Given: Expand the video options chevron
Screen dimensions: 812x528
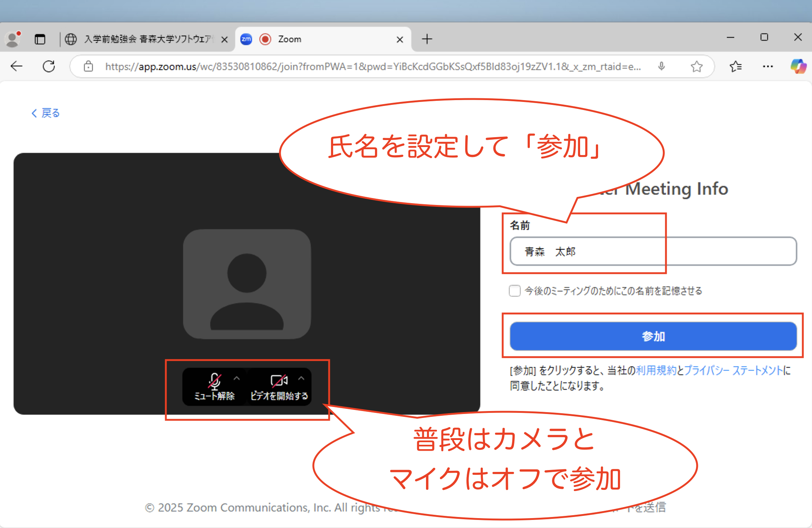Looking at the screenshot, I should 301,378.
